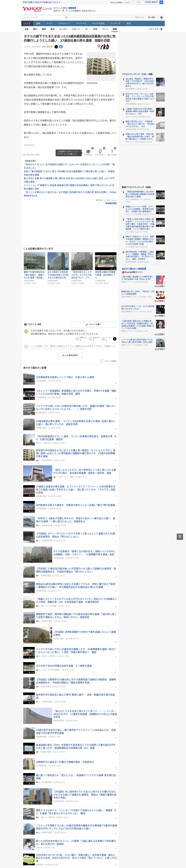Click the comment count icon showing 8
Viewport: 186px width, 868px height.
point(44,47)
